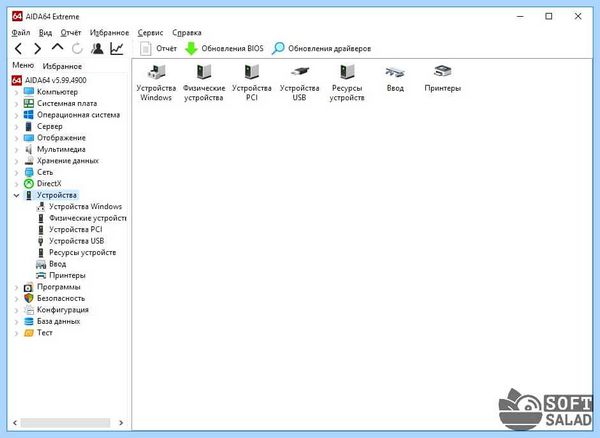The height and width of the screenshot is (438, 600).
Task: Click the Обновления драйверов button
Action: click(x=321, y=49)
